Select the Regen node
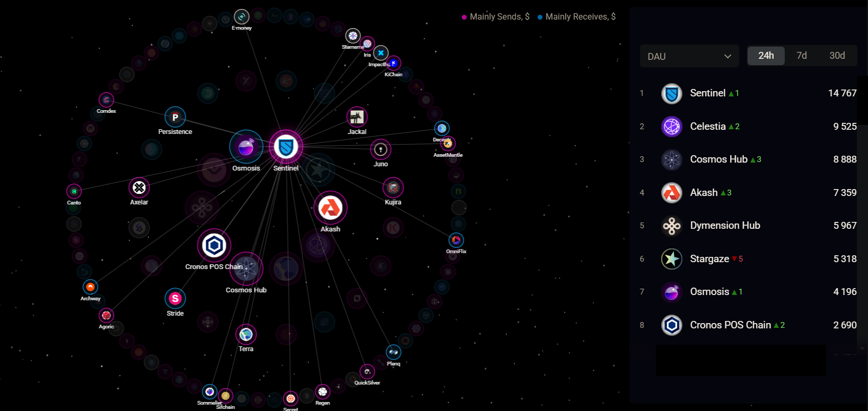The width and height of the screenshot is (868, 411). coord(322,391)
